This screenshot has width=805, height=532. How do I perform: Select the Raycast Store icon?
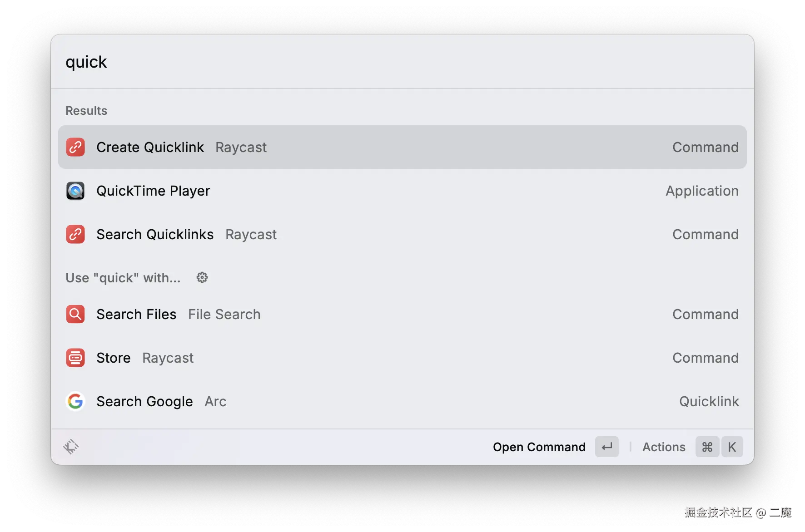click(x=75, y=358)
